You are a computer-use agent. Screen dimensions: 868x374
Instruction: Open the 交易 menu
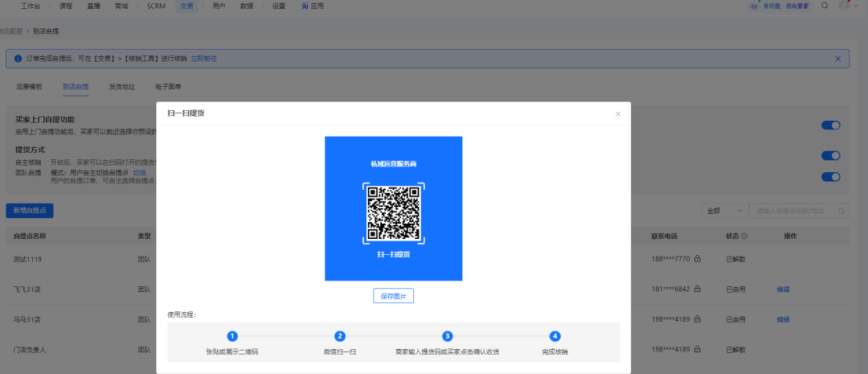click(x=186, y=6)
